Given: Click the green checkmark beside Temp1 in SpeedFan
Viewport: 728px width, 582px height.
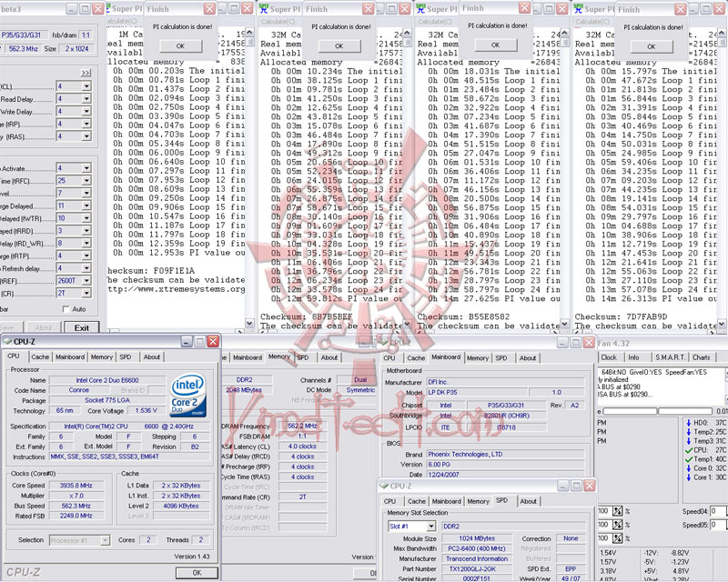Looking at the screenshot, I should (689, 459).
